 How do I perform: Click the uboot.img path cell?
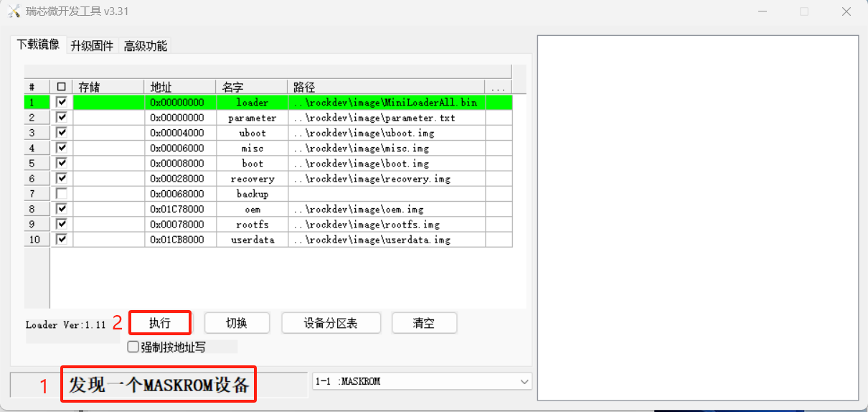click(x=386, y=133)
